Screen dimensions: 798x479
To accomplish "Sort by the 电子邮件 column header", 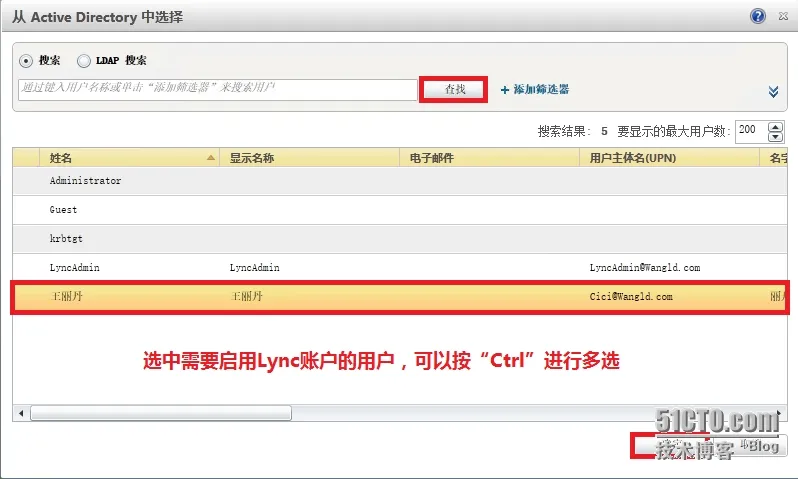I will (x=490, y=158).
